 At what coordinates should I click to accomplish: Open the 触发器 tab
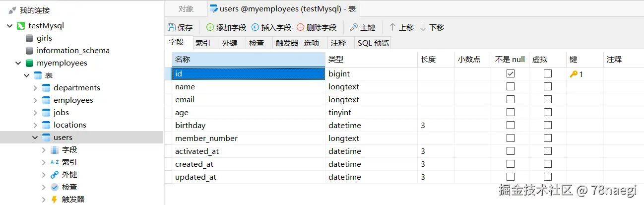tap(287, 43)
